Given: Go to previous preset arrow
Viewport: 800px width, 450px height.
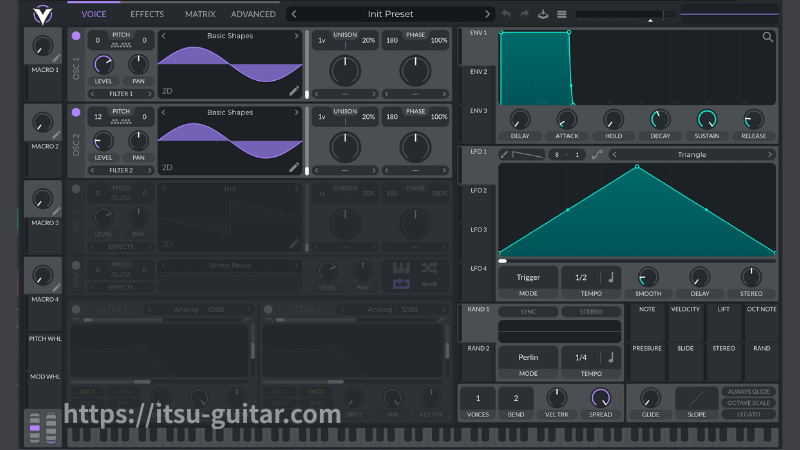Looking at the screenshot, I should click(294, 14).
